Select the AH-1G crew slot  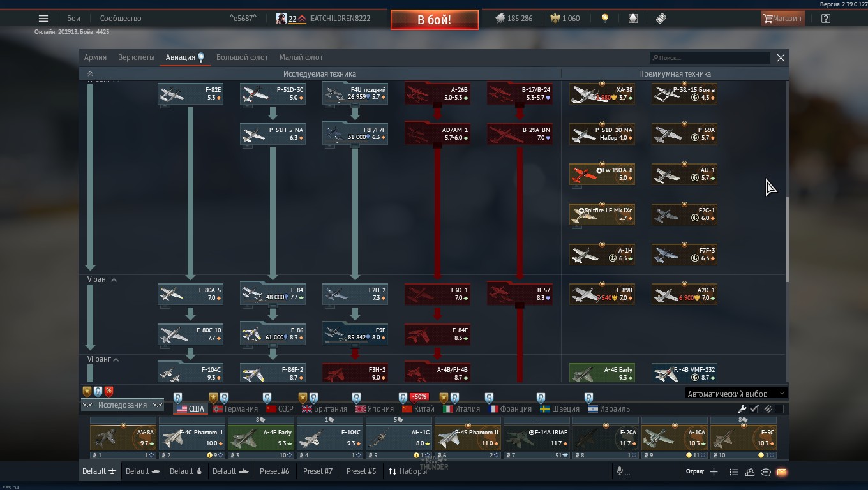(399, 438)
